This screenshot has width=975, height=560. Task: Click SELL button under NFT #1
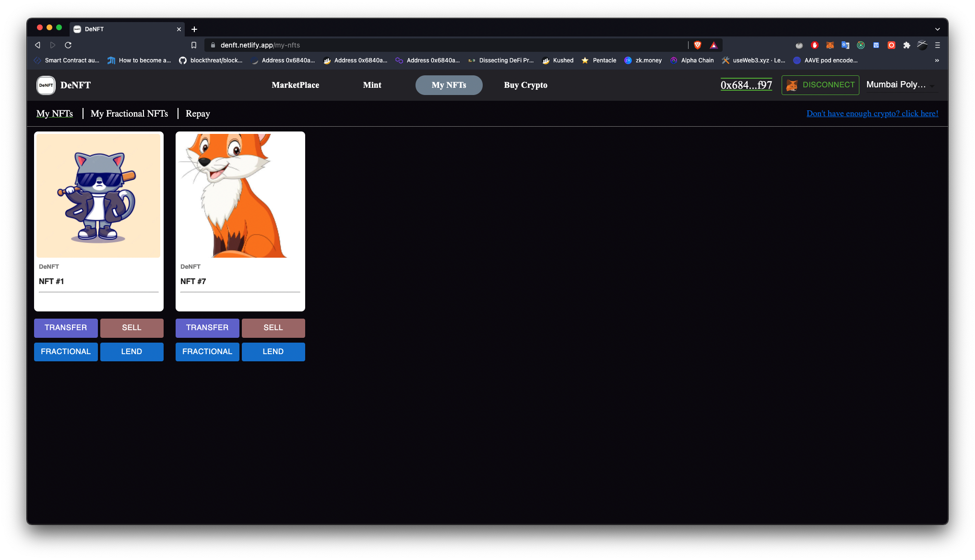coord(131,328)
